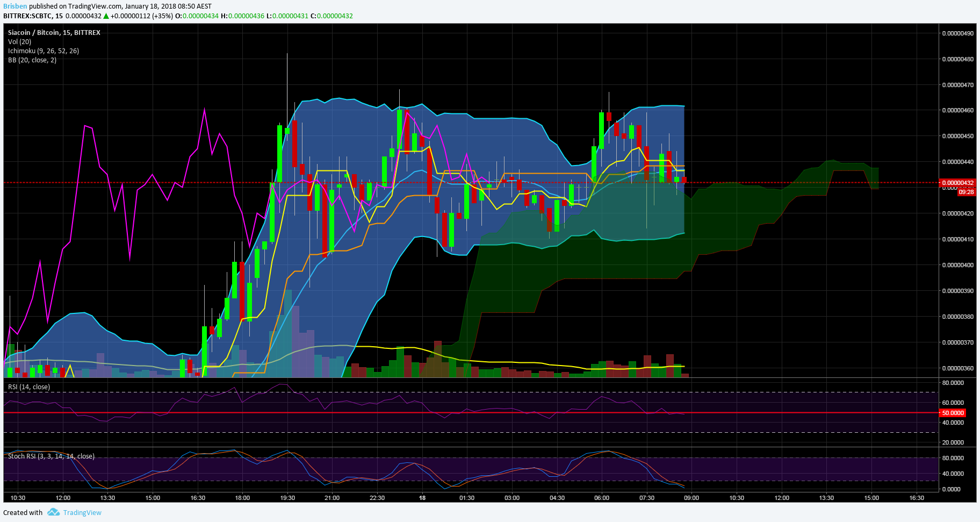This screenshot has width=980, height=522.
Task: Click the 18:00 time axis label
Action: point(242,498)
